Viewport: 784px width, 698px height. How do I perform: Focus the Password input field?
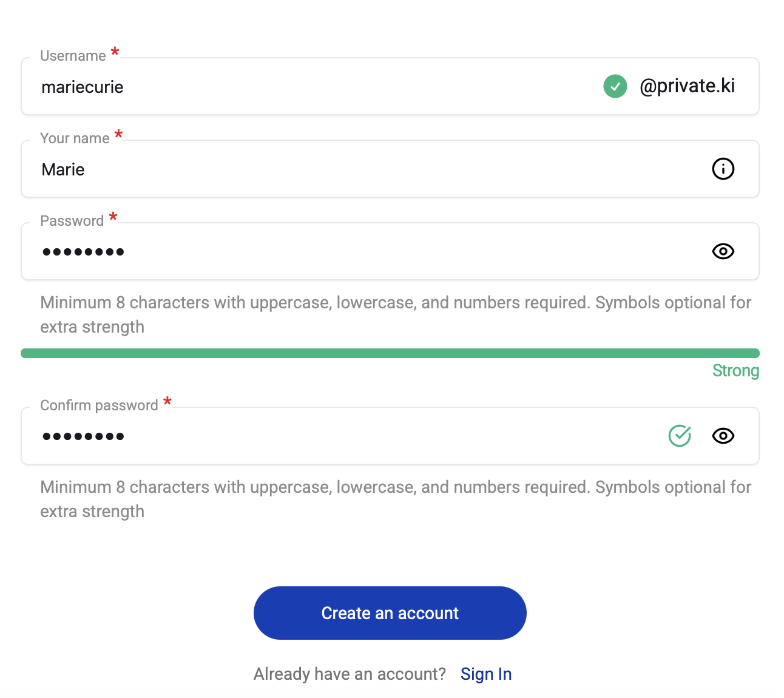point(303,252)
